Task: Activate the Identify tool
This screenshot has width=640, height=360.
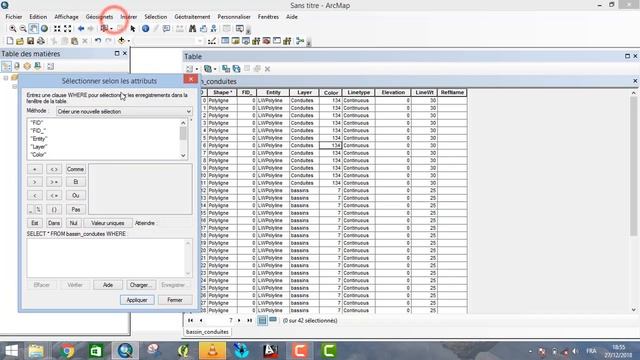Action: point(145,29)
